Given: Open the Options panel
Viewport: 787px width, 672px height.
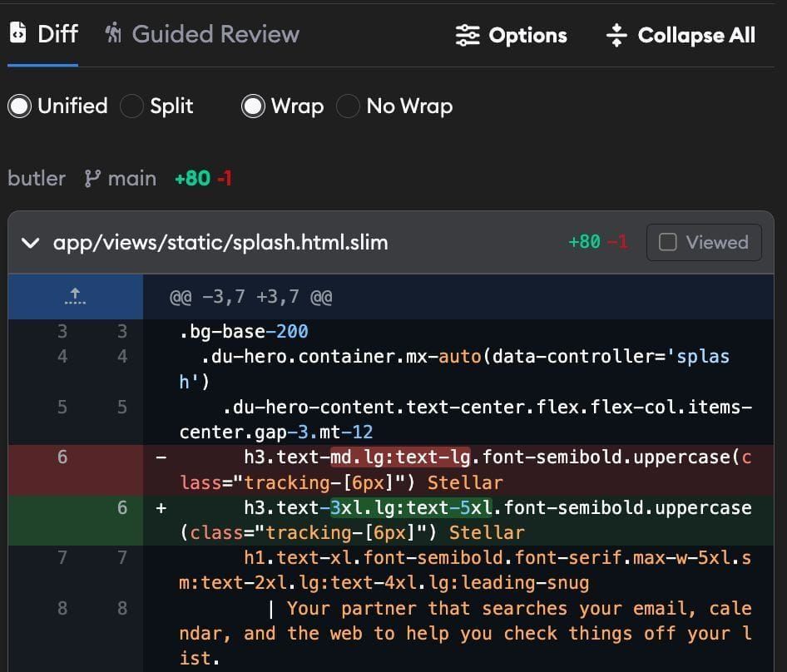Looking at the screenshot, I should 510,35.
